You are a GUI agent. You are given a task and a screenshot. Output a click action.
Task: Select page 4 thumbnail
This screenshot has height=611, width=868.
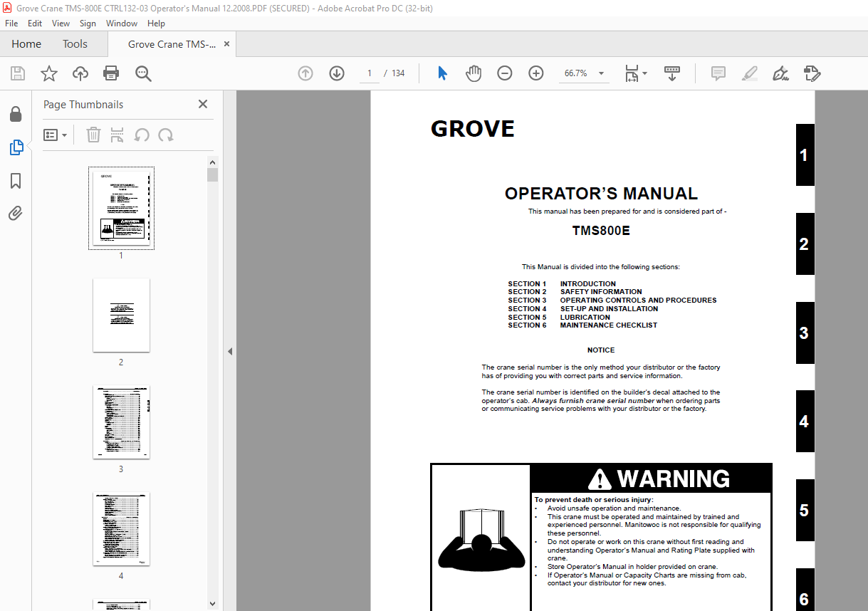click(121, 529)
